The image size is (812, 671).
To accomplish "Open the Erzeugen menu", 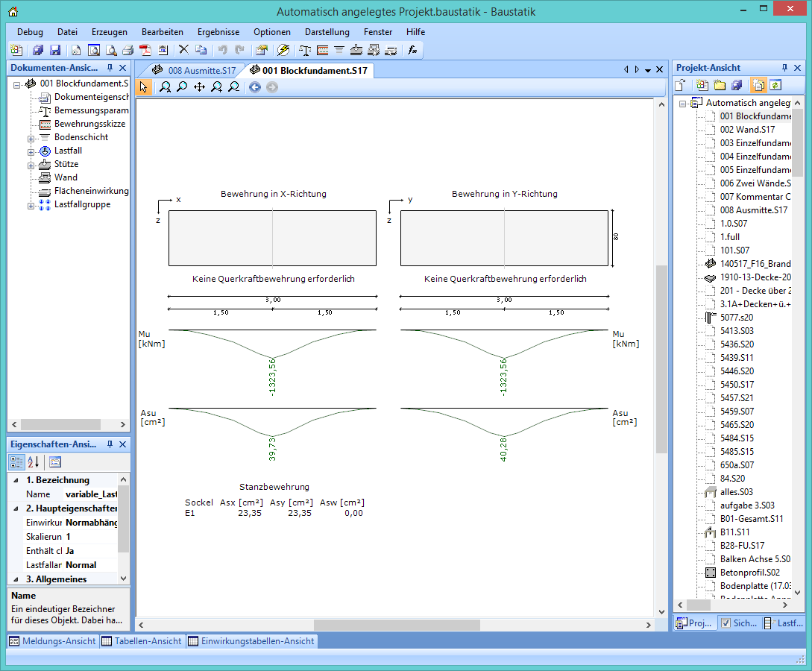I will click(110, 32).
